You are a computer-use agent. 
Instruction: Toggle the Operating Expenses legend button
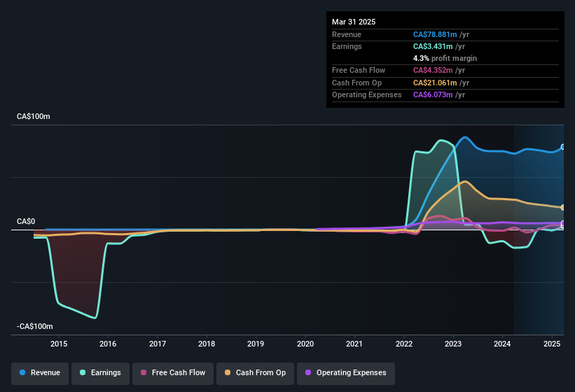[345, 373]
